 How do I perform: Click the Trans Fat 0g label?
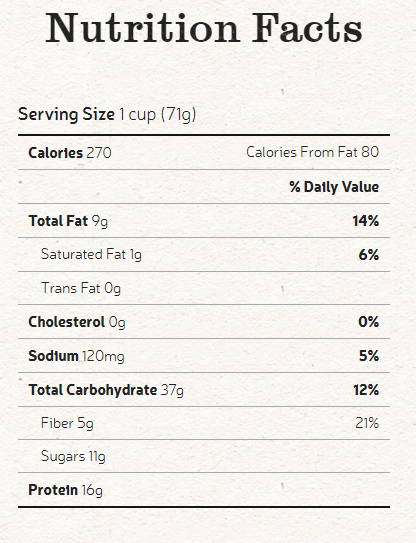click(81, 288)
